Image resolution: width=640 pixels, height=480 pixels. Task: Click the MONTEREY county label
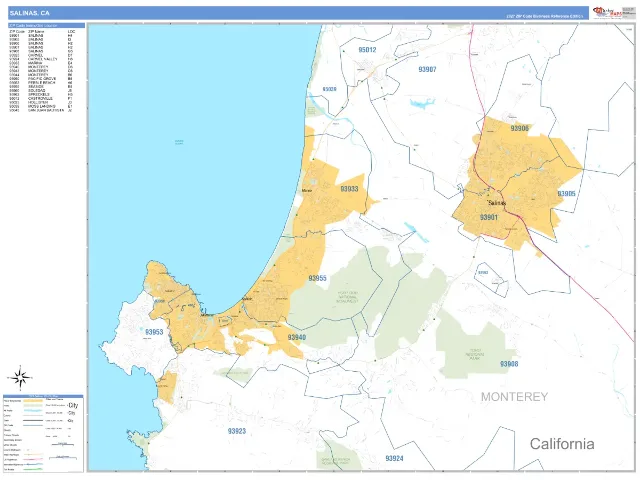(514, 397)
